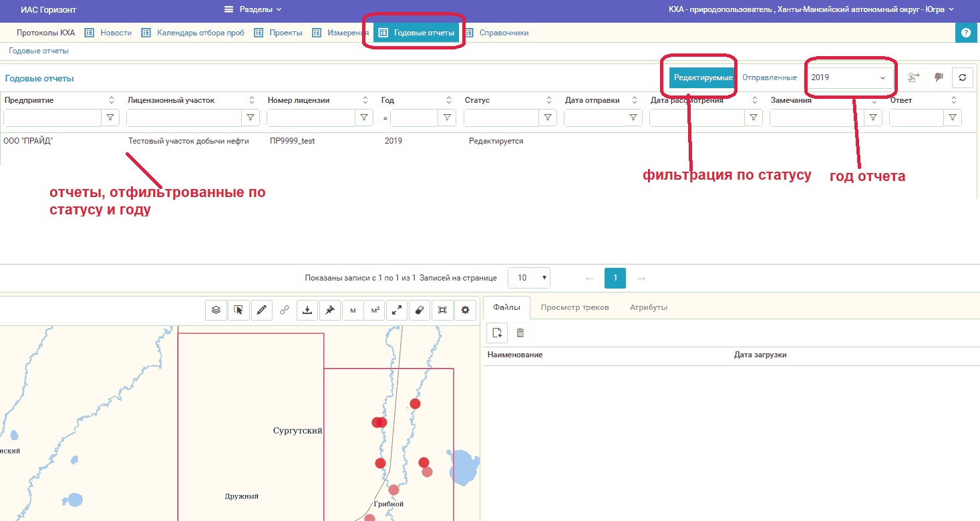This screenshot has width=980, height=521.
Task: Click the Предприятие filter input field
Action: pos(52,118)
